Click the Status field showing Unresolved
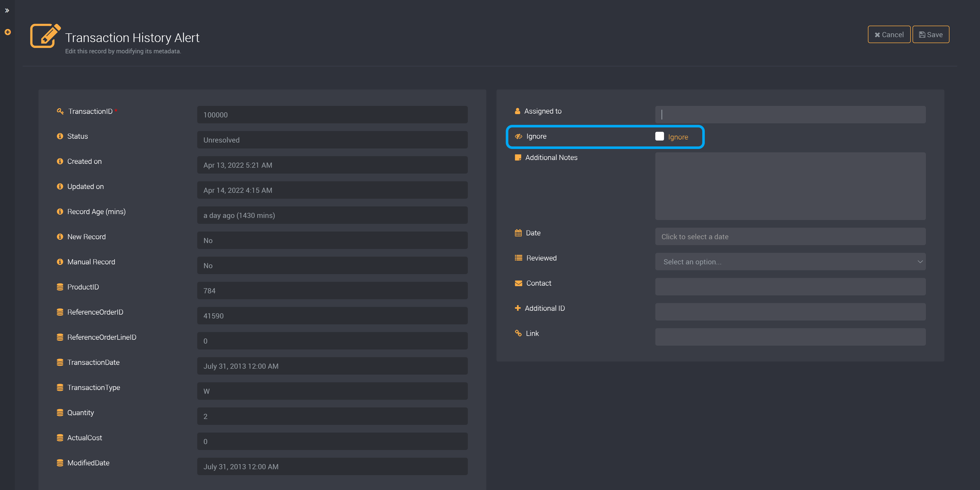 332,140
